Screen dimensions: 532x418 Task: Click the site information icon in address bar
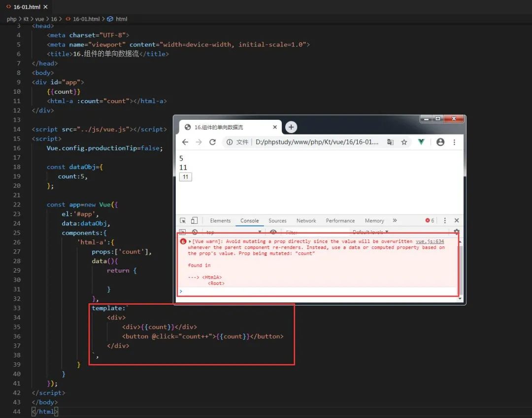(x=230, y=142)
